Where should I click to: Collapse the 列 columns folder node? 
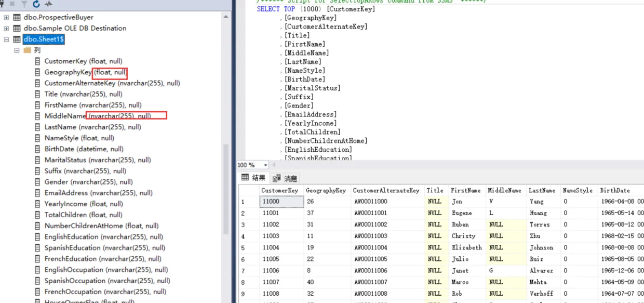[x=17, y=50]
